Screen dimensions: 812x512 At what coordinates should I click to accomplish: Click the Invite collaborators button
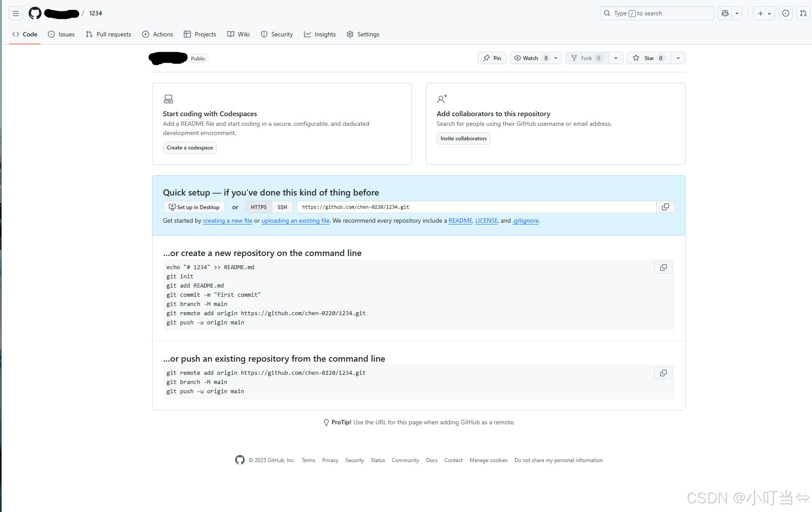464,139
